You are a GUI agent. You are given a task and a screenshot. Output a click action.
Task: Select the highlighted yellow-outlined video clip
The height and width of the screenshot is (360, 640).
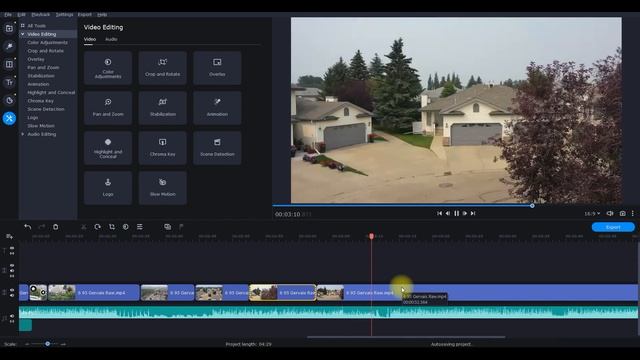[x=282, y=293]
